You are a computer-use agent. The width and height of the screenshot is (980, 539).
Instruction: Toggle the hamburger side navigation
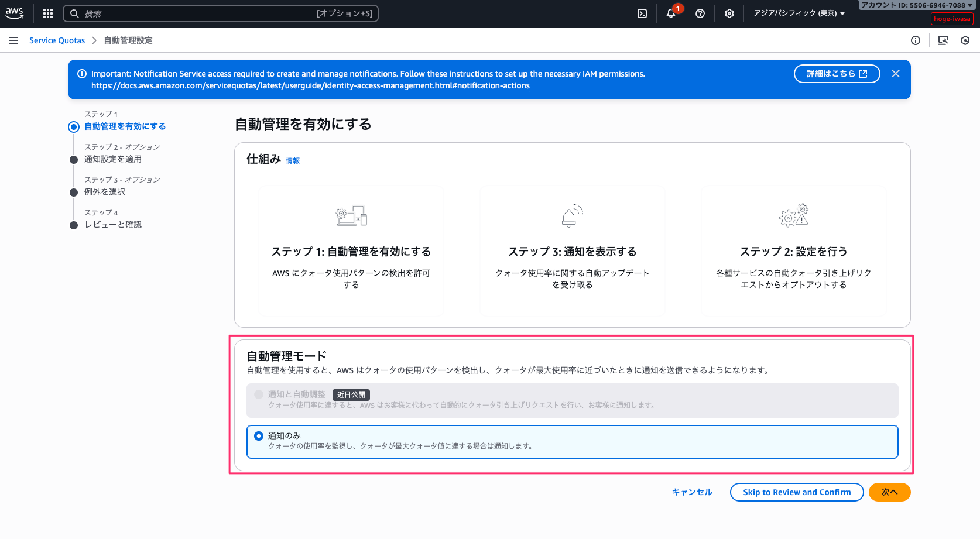pyautogui.click(x=13, y=40)
